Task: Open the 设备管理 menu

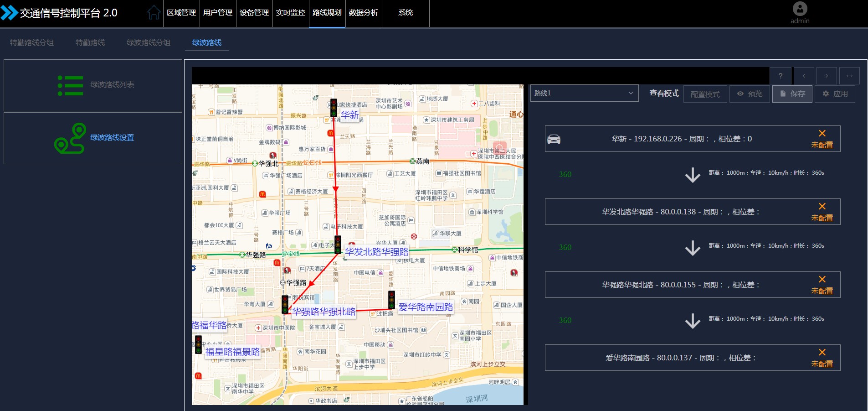Action: click(254, 13)
